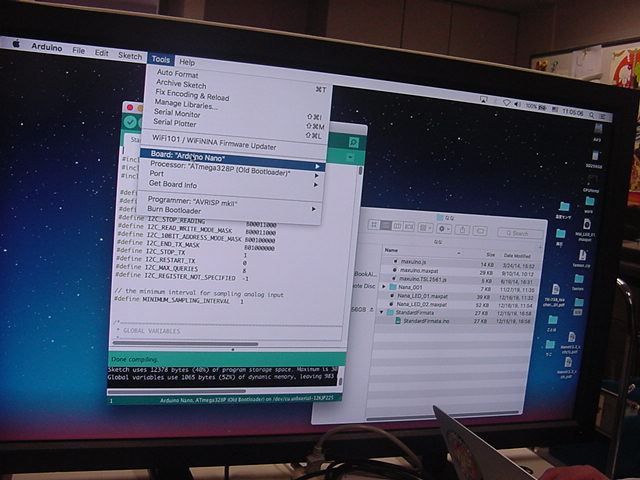Viewport: 640px width, 480px height.
Task: Select the maxpat file icon on the desktop
Action: tap(587, 224)
